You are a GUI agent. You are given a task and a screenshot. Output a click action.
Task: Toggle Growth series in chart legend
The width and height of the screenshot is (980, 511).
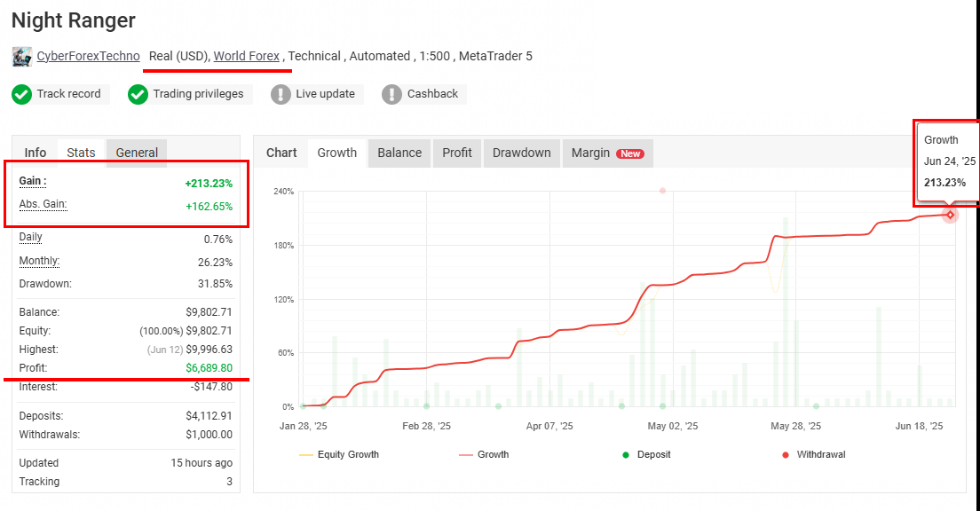click(484, 455)
